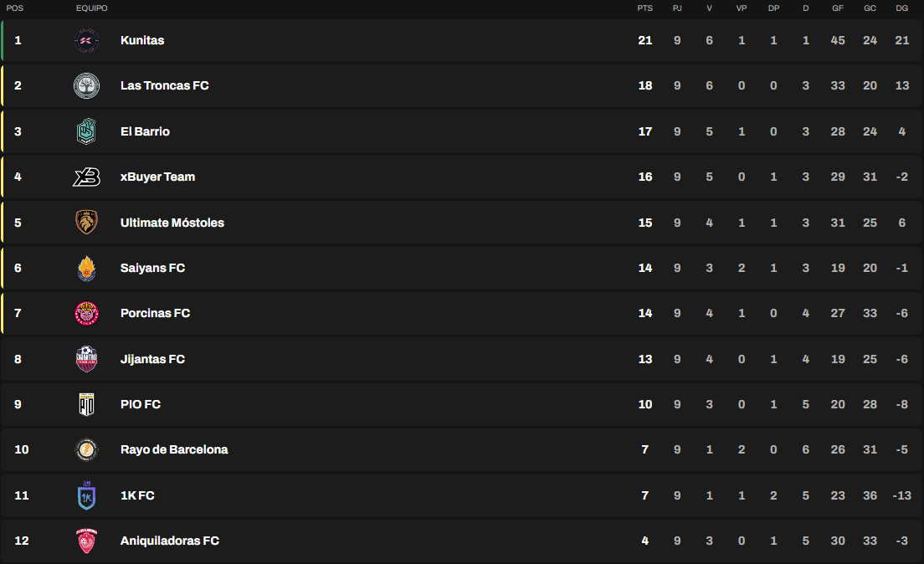Open the PIO FC striped shield icon
Viewport: 924px width, 564px height.
[x=87, y=404]
